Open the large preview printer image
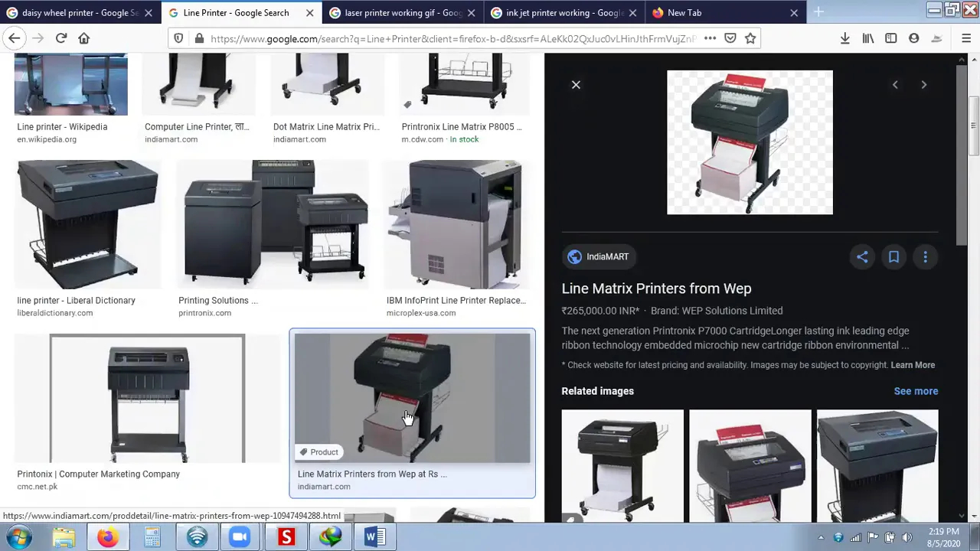The image size is (980, 551). pos(750,142)
